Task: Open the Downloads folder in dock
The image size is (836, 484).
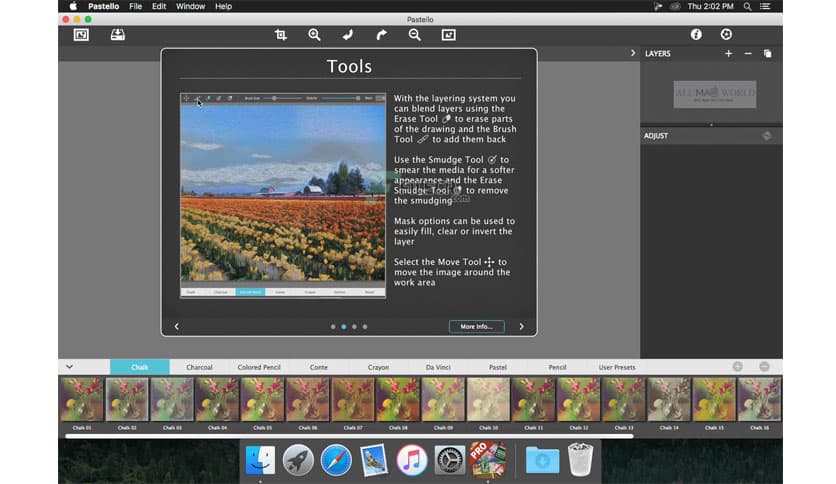Action: [x=542, y=459]
